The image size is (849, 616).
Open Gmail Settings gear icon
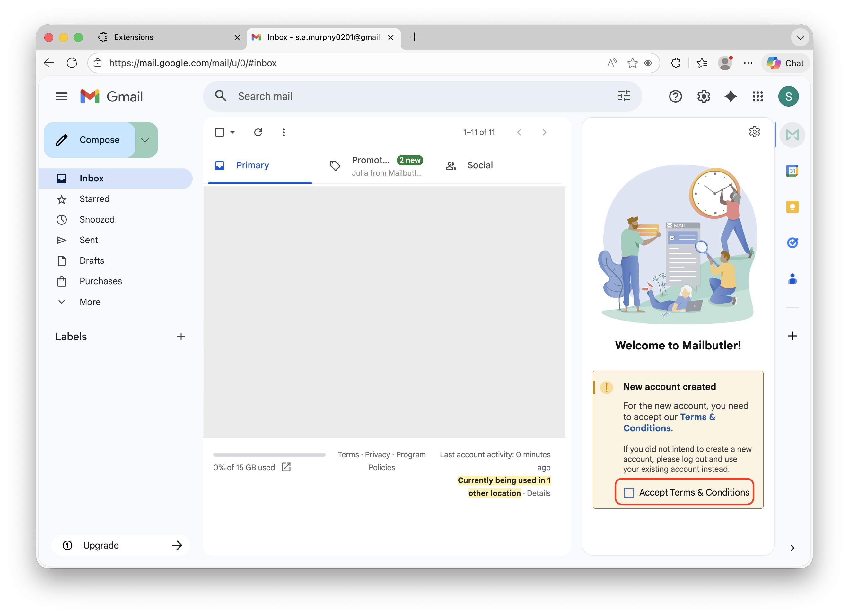(x=704, y=97)
